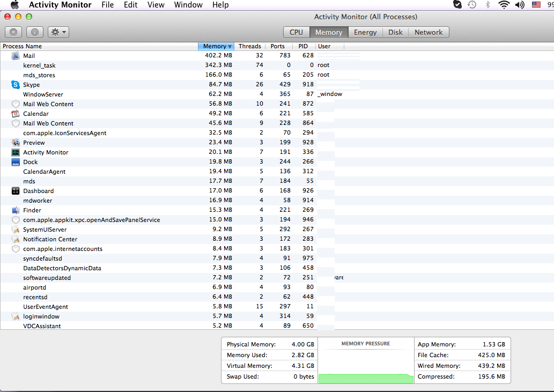Viewport: 554px width, 392px height.
Task: Open the File menu
Action: tap(108, 5)
